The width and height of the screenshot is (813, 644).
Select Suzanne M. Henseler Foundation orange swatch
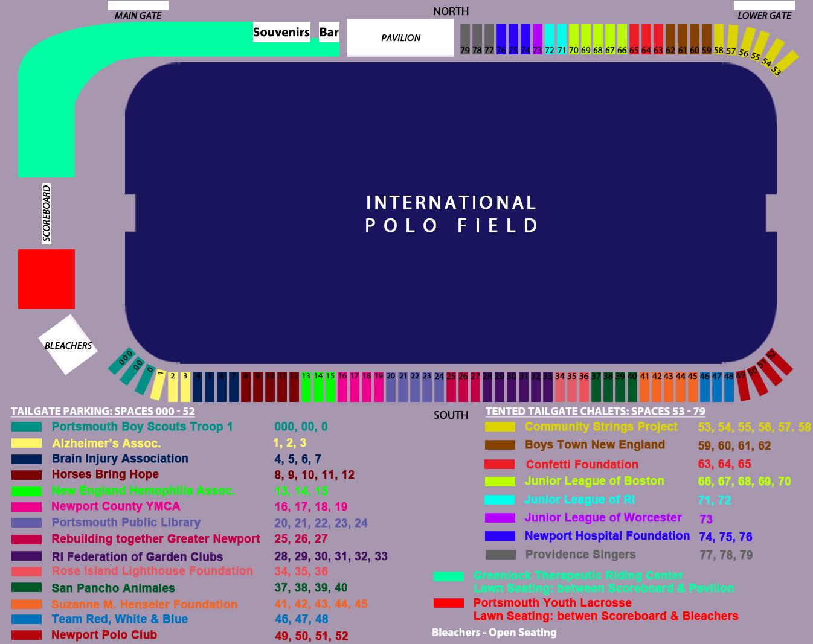tap(27, 604)
